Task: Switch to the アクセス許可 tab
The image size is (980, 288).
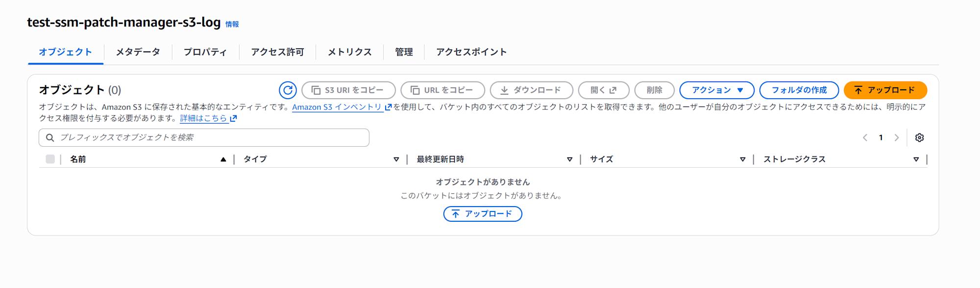Action: pyautogui.click(x=277, y=52)
